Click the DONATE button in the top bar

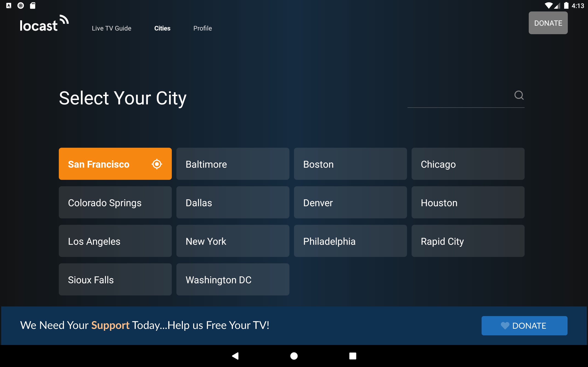pyautogui.click(x=548, y=23)
